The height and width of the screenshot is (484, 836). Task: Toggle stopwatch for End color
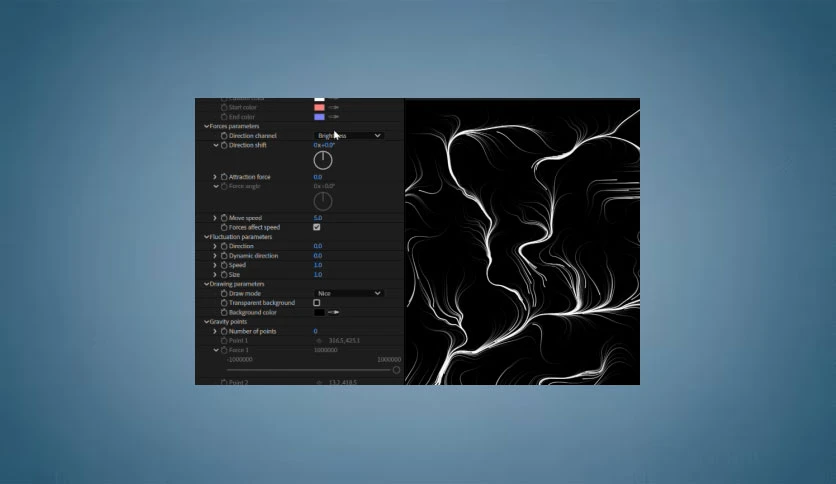point(224,117)
